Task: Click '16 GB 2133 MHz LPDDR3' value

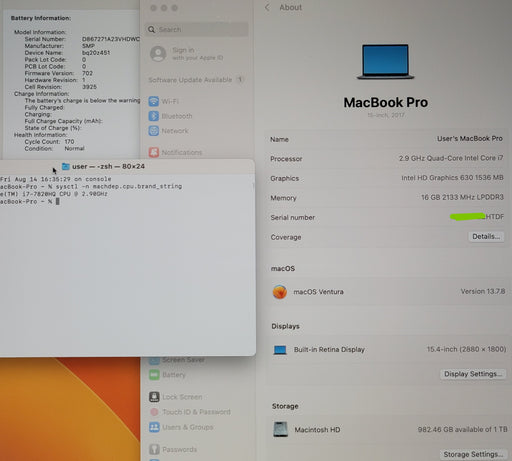Action: point(462,197)
